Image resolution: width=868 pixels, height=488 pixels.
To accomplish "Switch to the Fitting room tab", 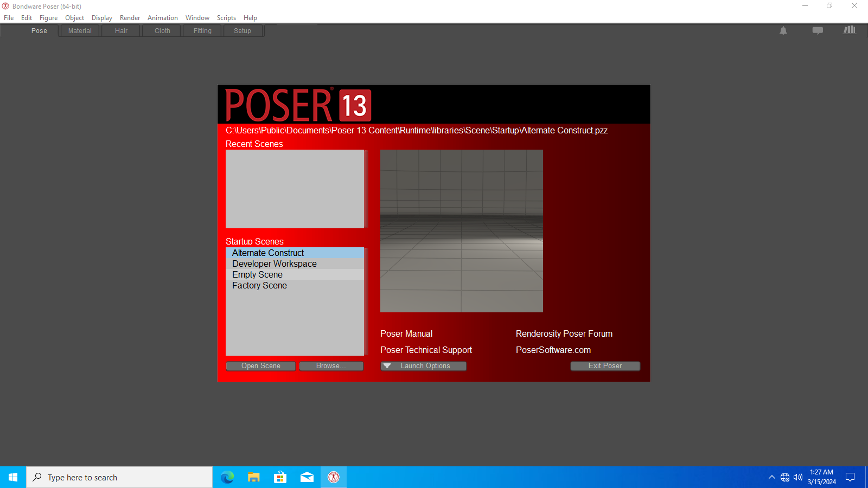I will 202,31.
